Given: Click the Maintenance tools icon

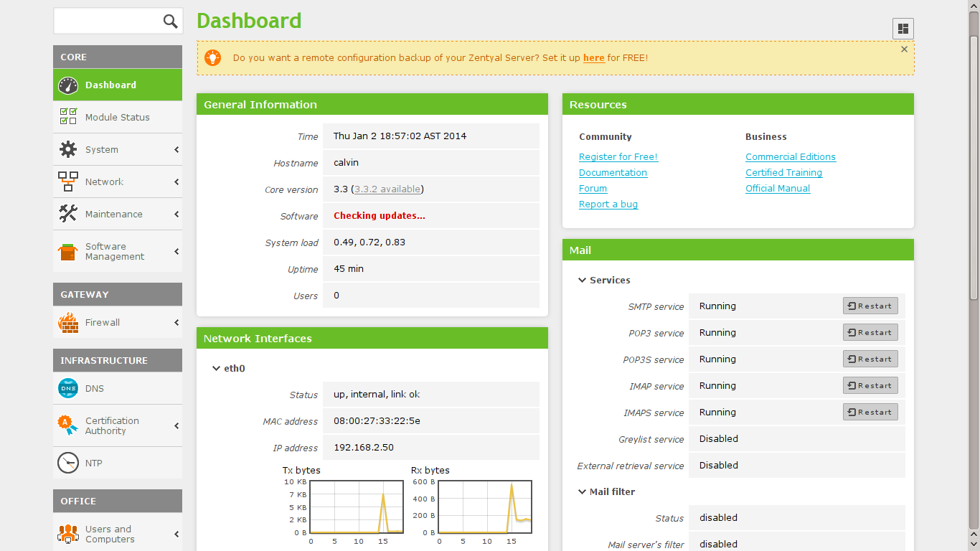Looking at the screenshot, I should coord(68,214).
